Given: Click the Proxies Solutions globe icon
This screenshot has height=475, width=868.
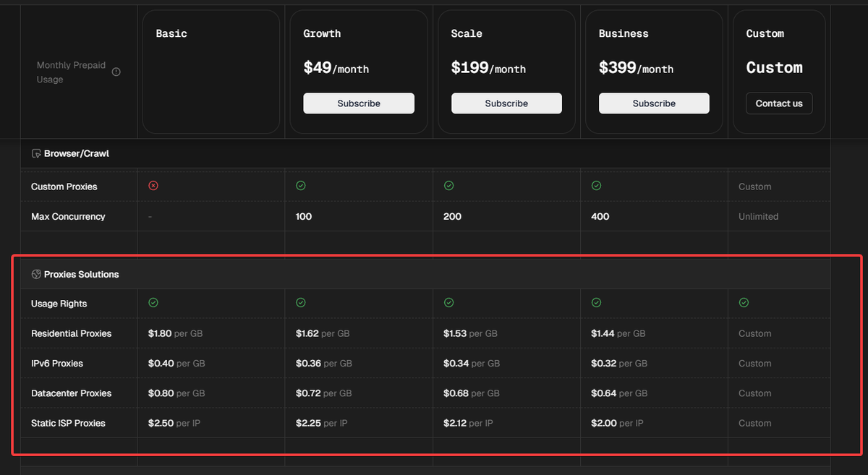Looking at the screenshot, I should click(36, 274).
